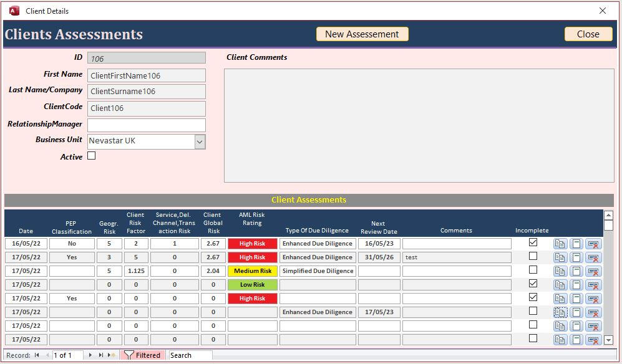This screenshot has width=622, height=364.
Task: Click the delete record icon for the Medium Risk row
Action: coord(593,271)
